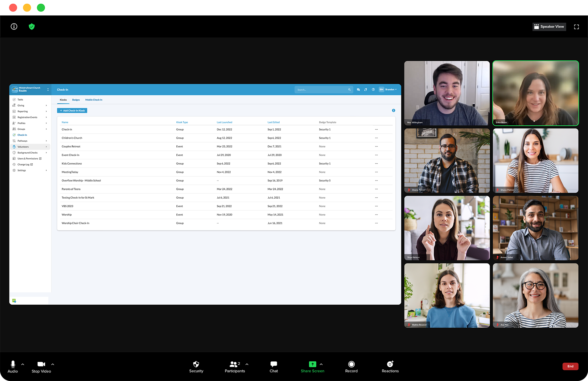Select Erika Booth's video thumbnail

tap(535, 93)
